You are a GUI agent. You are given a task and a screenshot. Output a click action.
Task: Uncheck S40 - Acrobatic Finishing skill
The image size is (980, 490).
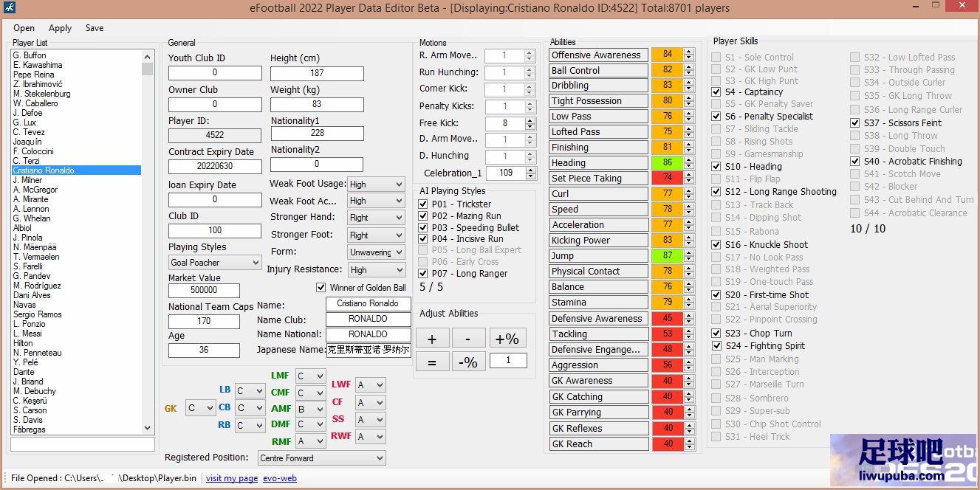[855, 162]
